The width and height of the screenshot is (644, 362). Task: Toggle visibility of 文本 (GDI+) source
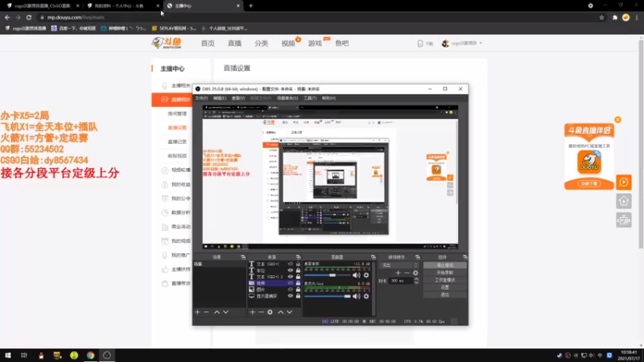pyautogui.click(x=291, y=265)
